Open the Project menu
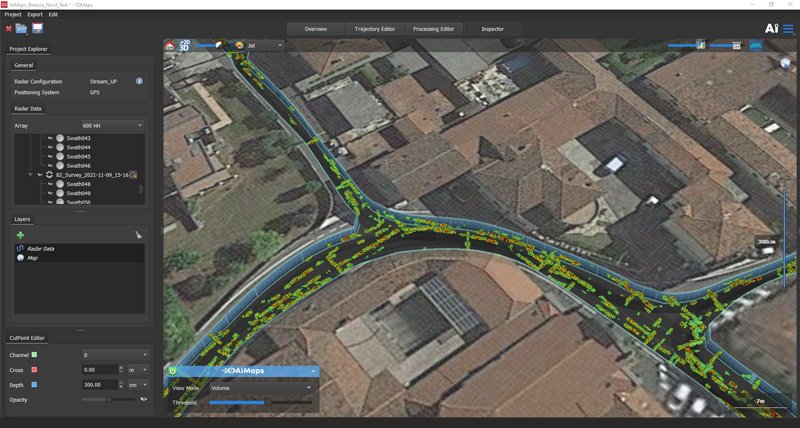800x428 pixels. [13, 14]
